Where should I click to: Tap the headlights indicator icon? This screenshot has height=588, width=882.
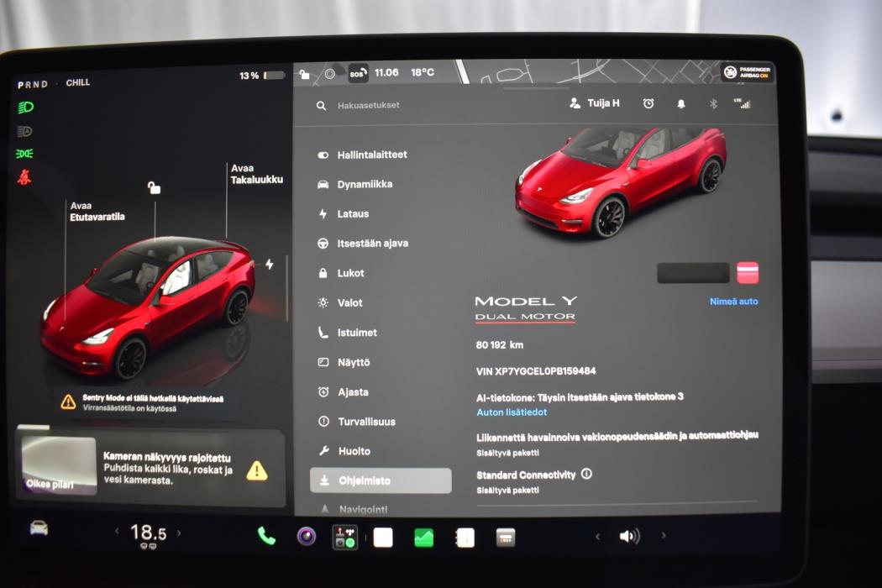point(26,107)
